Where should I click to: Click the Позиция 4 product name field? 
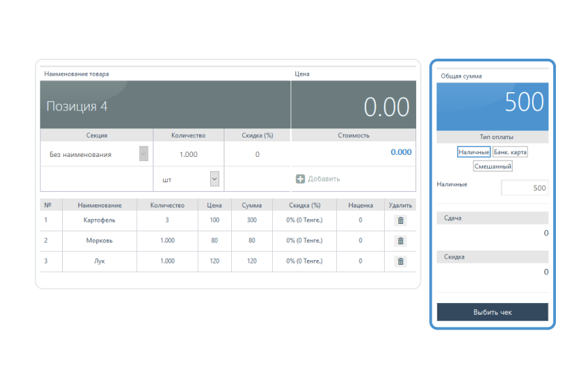tap(165, 106)
